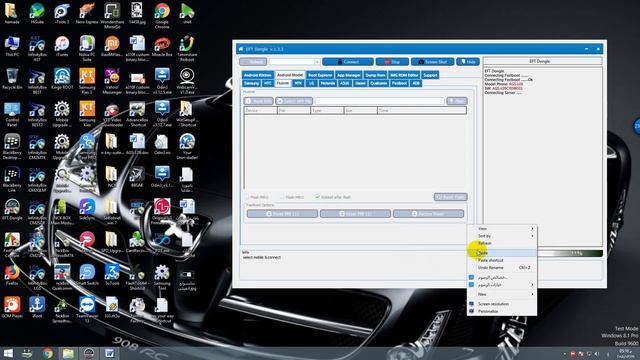Open Chrome from the taskbar

click(48, 353)
